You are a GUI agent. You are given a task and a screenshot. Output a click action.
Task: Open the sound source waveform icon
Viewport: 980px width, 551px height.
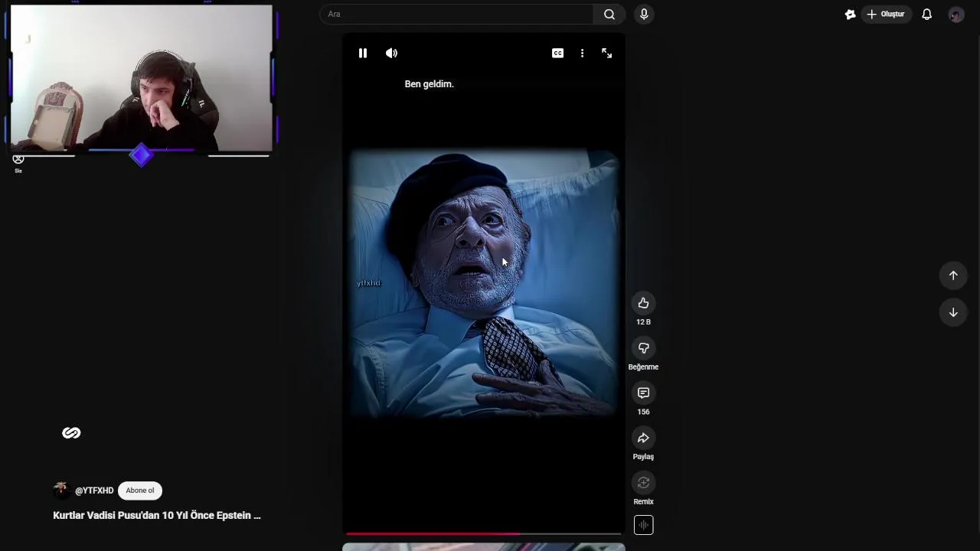(x=643, y=525)
